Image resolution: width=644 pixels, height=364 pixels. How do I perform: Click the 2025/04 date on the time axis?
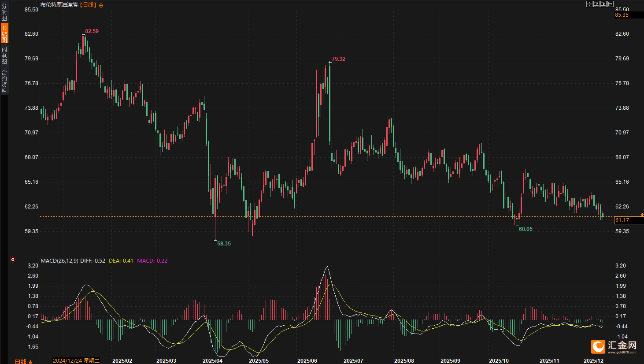pos(212,361)
